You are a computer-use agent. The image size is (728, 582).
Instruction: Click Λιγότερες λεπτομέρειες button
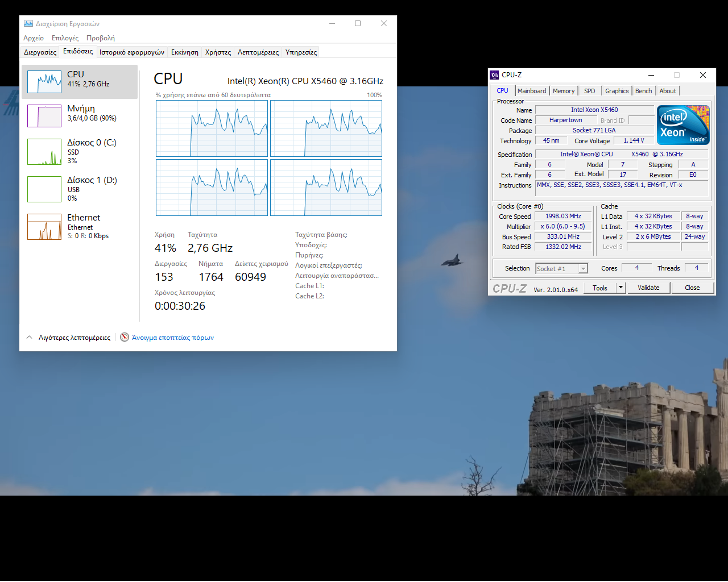coord(75,338)
